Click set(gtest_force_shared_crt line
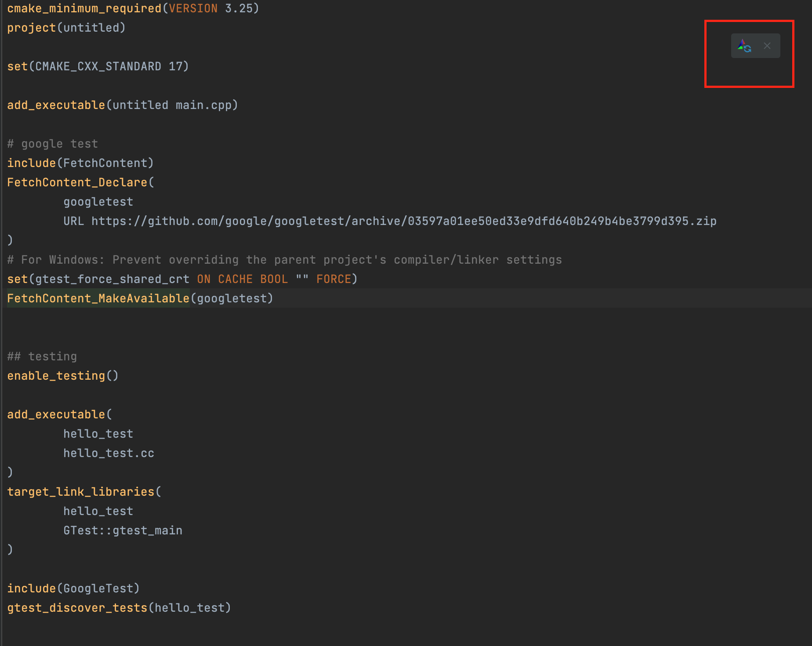The width and height of the screenshot is (812, 646). point(182,279)
